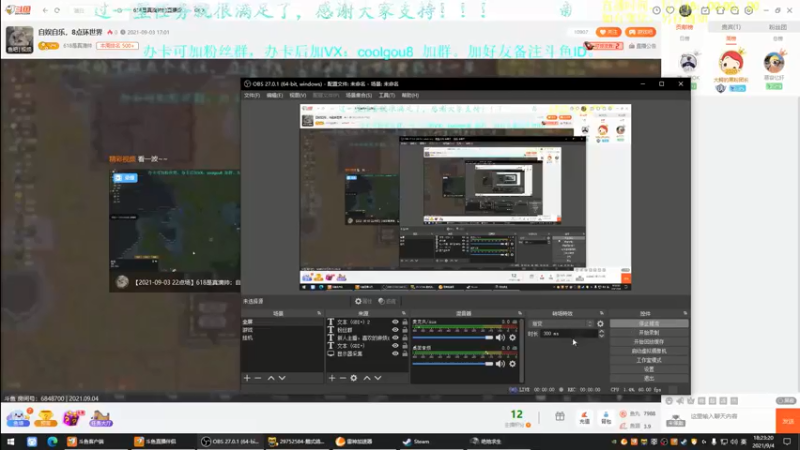Toggle lock on the third source row

point(405,338)
